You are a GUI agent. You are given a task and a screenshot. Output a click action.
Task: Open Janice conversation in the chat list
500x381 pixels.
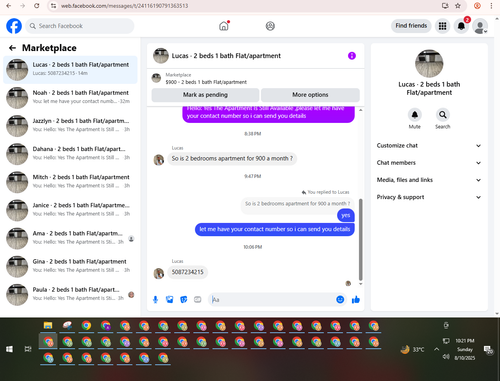70,210
